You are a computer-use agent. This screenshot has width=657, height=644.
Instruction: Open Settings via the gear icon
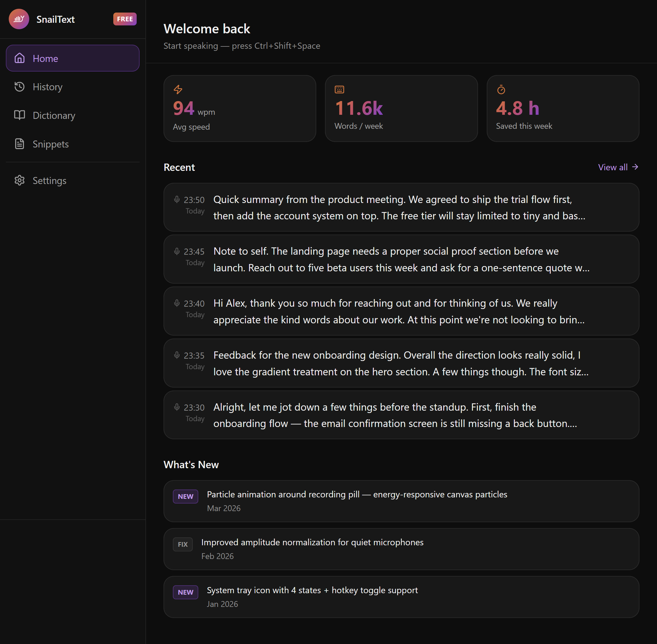[x=20, y=180]
